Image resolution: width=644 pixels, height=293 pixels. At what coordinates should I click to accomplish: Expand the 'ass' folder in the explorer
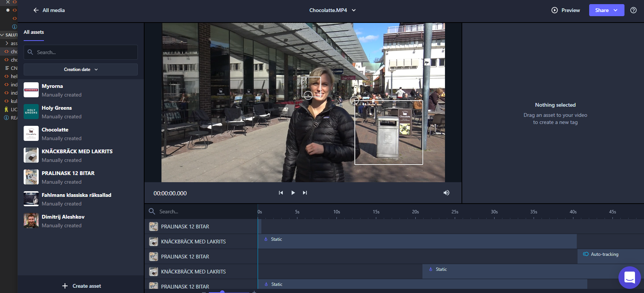(7, 43)
